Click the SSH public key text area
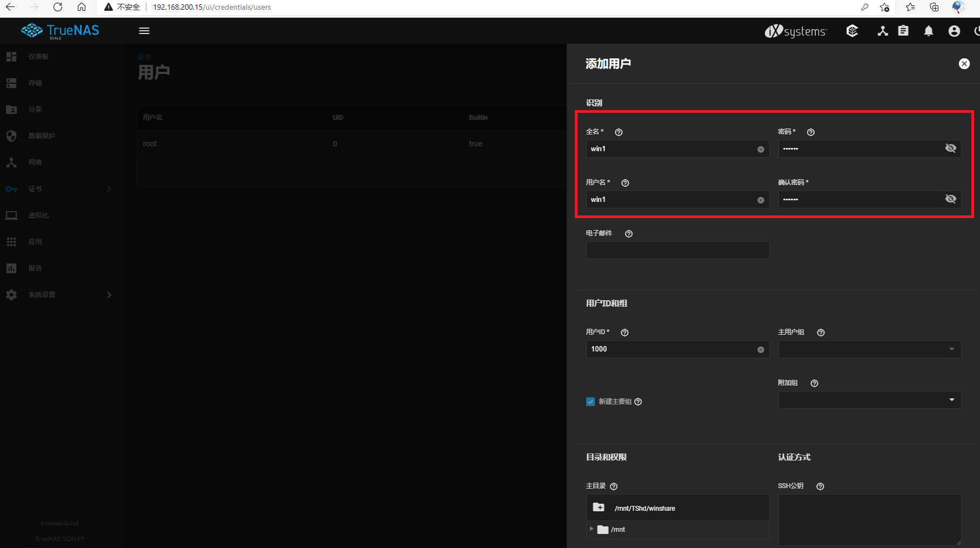Image resolution: width=980 pixels, height=548 pixels. click(x=870, y=519)
